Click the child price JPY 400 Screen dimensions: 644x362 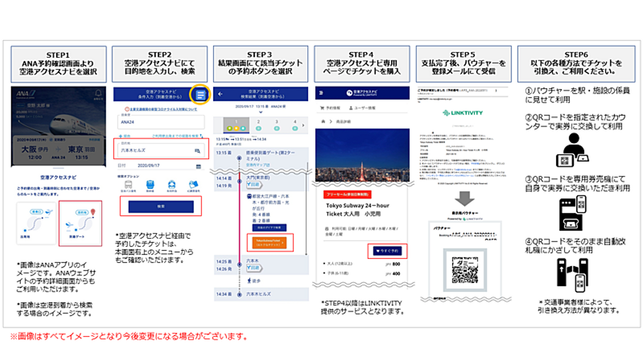tap(393, 273)
